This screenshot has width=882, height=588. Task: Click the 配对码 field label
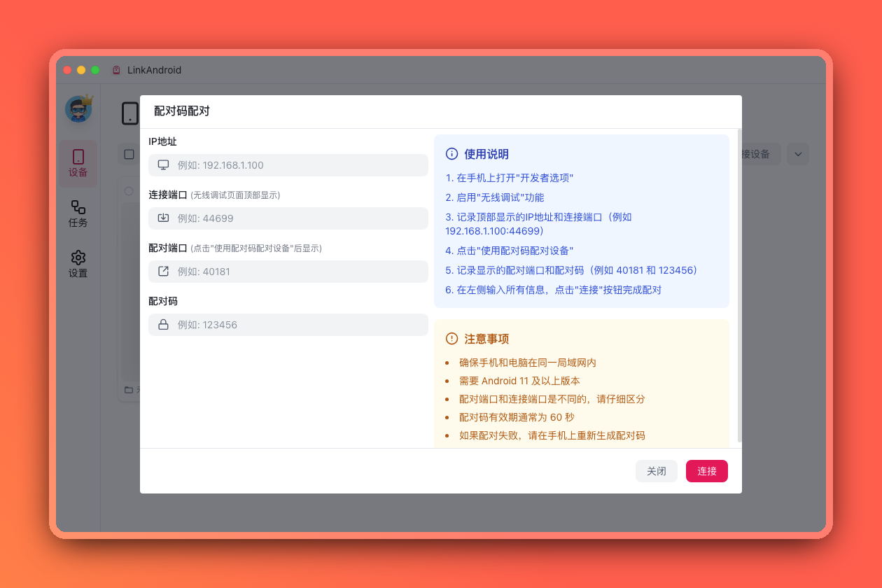tap(163, 301)
